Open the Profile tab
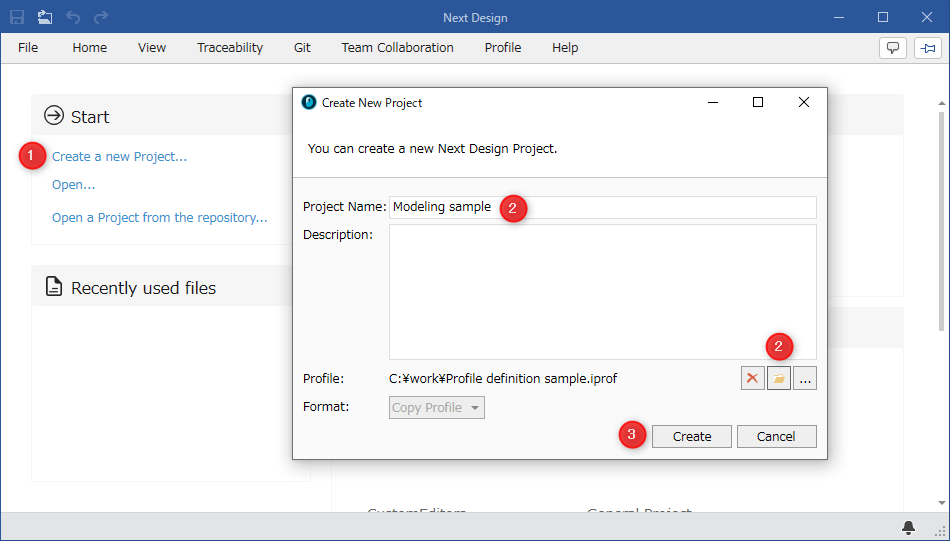 (x=503, y=48)
